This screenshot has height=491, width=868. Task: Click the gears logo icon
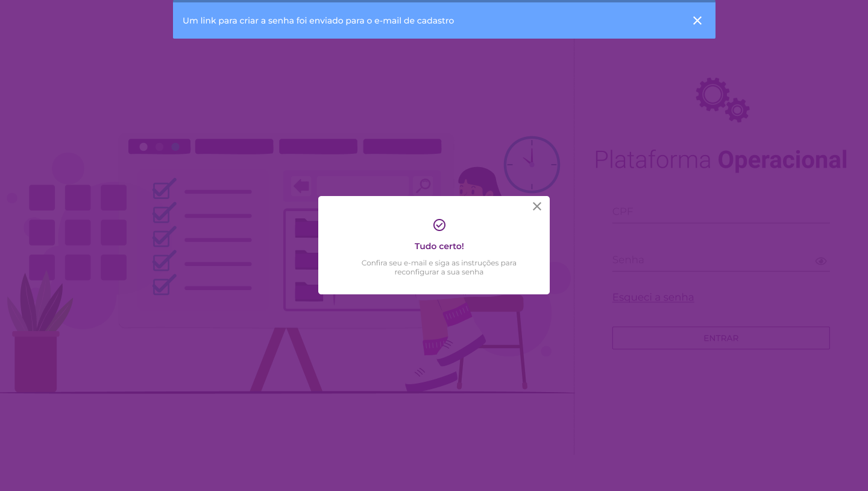(722, 100)
